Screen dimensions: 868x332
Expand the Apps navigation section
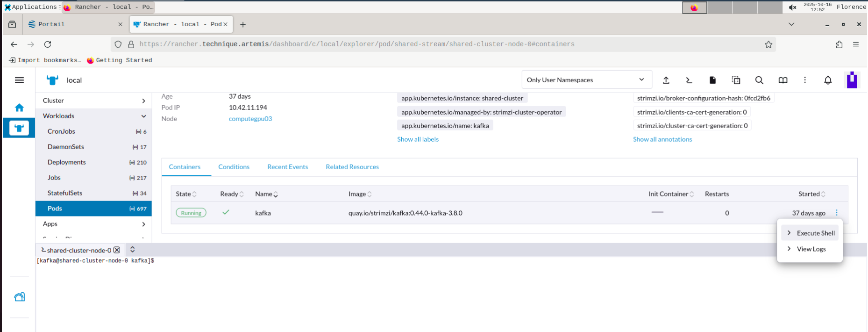pyautogui.click(x=143, y=224)
